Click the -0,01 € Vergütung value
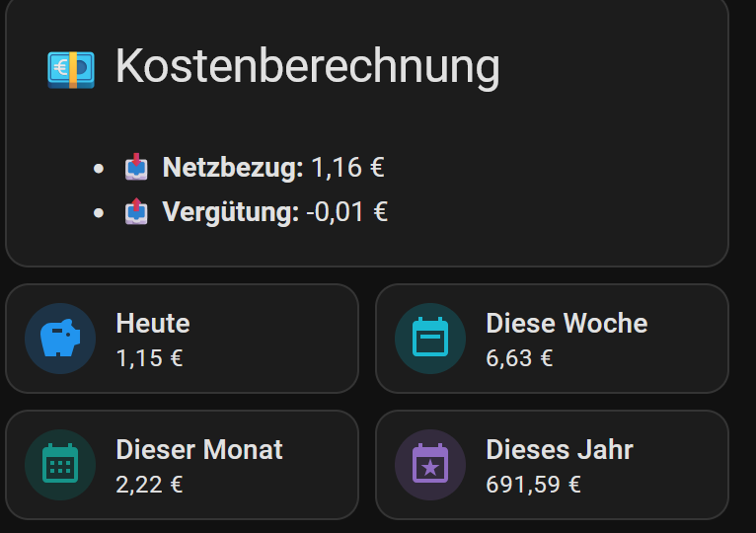The width and height of the screenshot is (756, 533). click(346, 212)
